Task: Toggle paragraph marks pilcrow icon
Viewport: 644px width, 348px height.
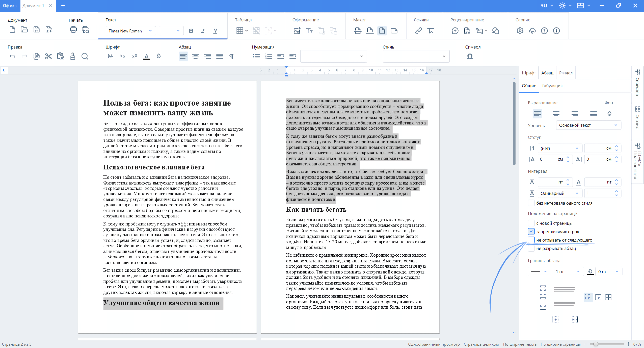Action: [231, 56]
